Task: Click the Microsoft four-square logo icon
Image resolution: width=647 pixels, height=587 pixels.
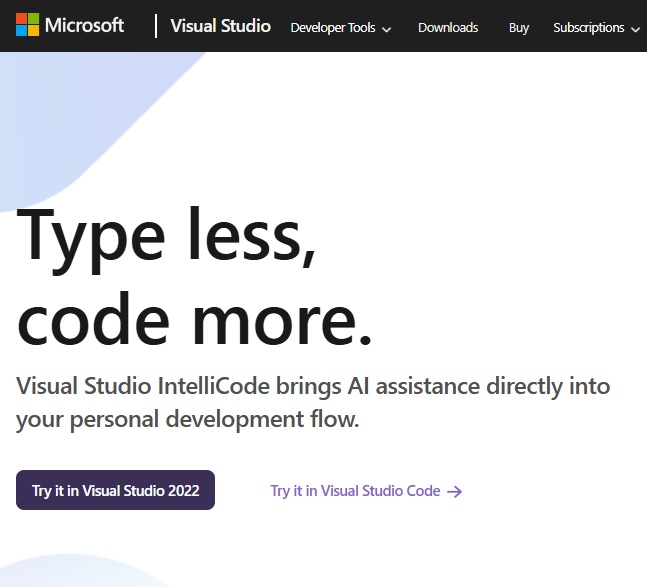Action: 28,25
